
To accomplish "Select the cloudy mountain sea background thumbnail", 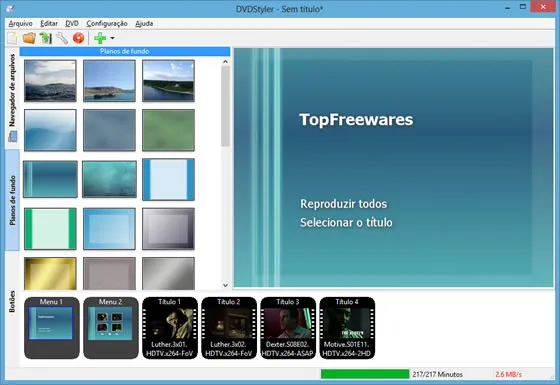I will pos(50,81).
